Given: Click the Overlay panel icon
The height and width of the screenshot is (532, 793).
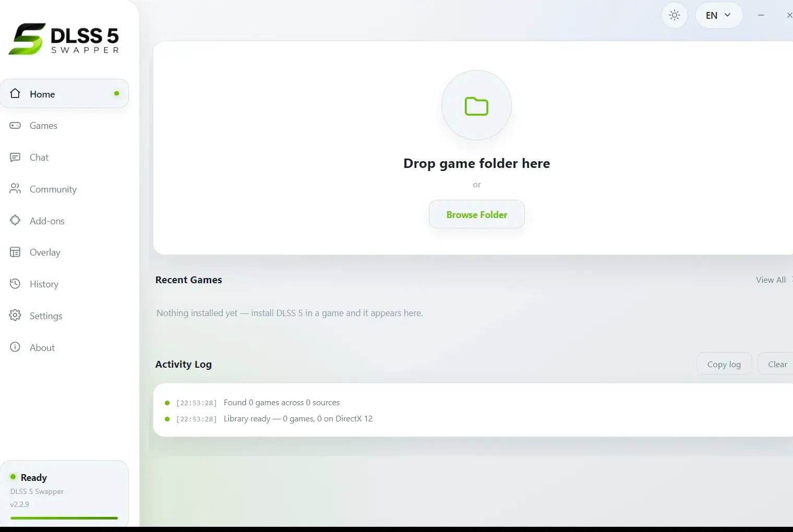Looking at the screenshot, I should 15,252.
